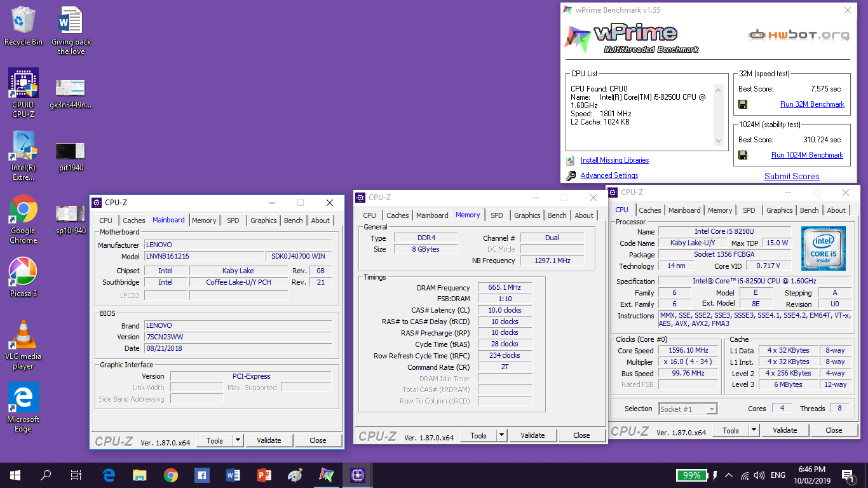Click the taskbar search magnifier icon
The image size is (868, 488).
[46, 475]
